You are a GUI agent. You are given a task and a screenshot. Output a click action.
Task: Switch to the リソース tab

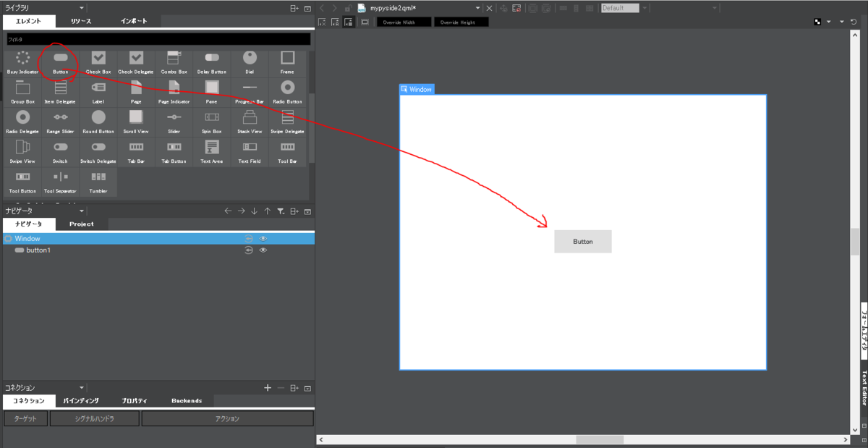point(80,22)
